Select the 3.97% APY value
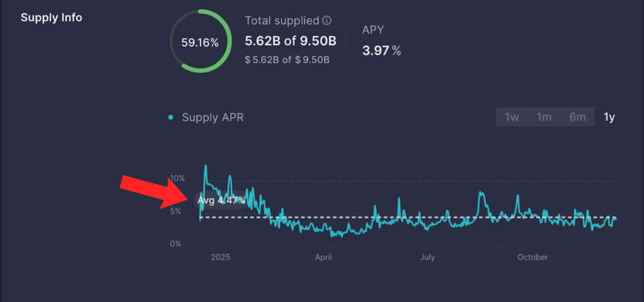The width and height of the screenshot is (644, 302). [381, 50]
